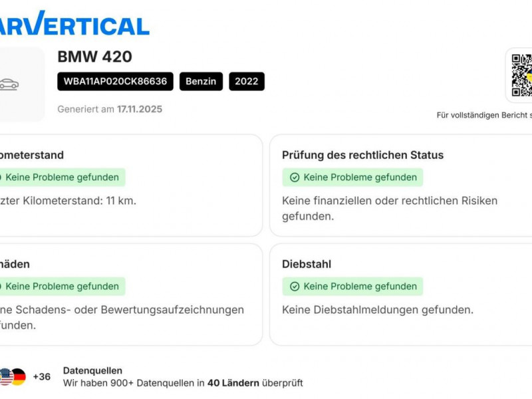Click the +36 additional countries counter
Viewport: 532px width, 399px height.
click(41, 377)
